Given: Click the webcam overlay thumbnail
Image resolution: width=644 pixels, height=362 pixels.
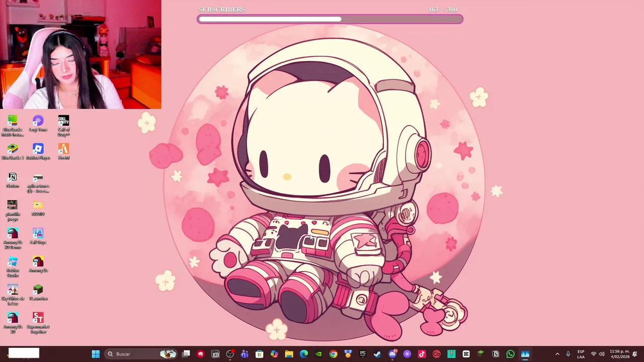Looking at the screenshot, I should click(x=80, y=54).
